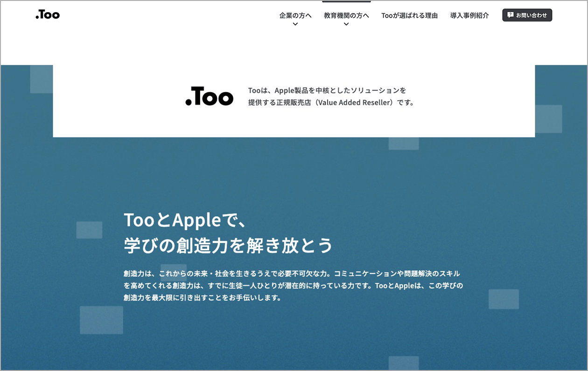Go to Tooが選ばれる理由 page
Screen dimensions: 588x371
click(x=410, y=15)
